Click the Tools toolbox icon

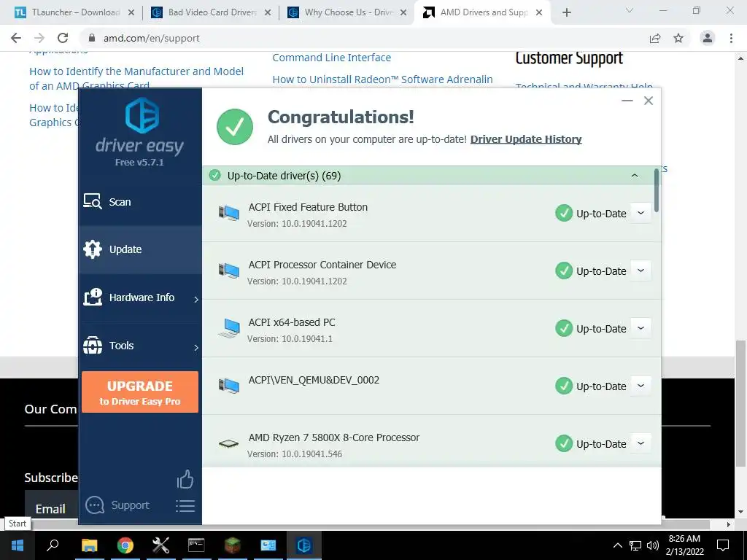(x=93, y=345)
